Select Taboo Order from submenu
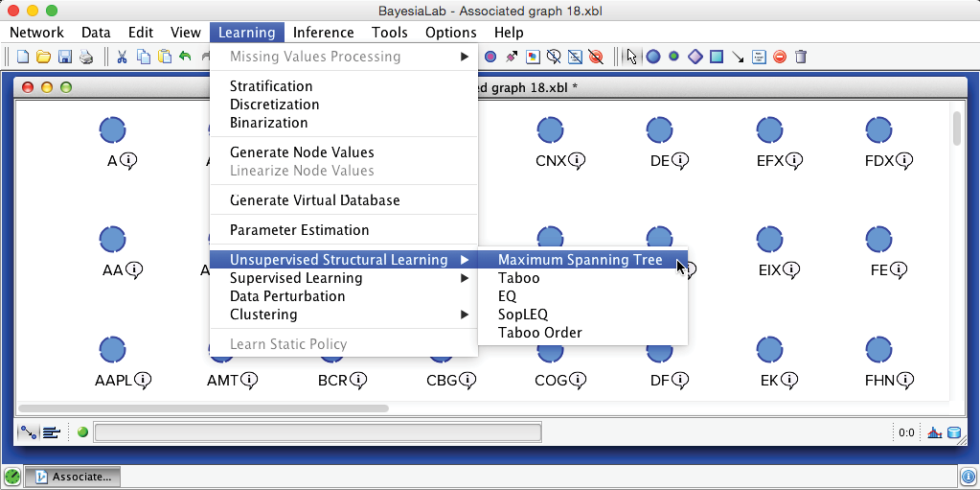The width and height of the screenshot is (980, 490). tap(539, 333)
